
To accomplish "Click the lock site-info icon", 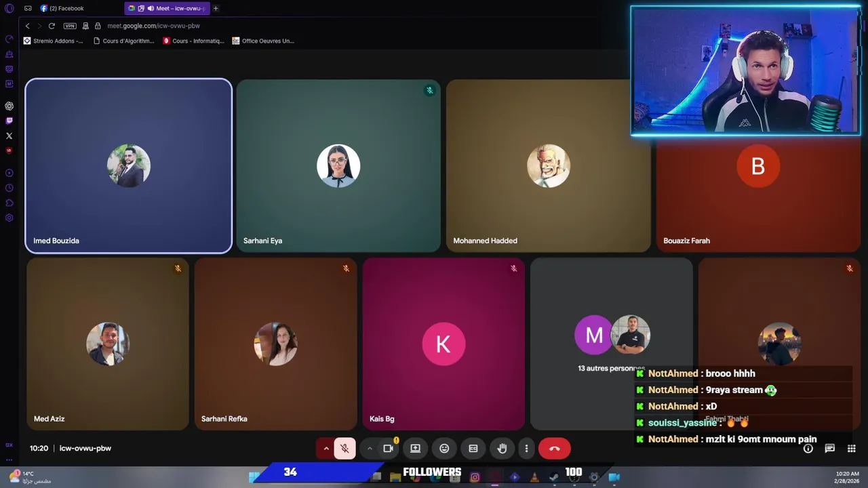I will (x=98, y=26).
